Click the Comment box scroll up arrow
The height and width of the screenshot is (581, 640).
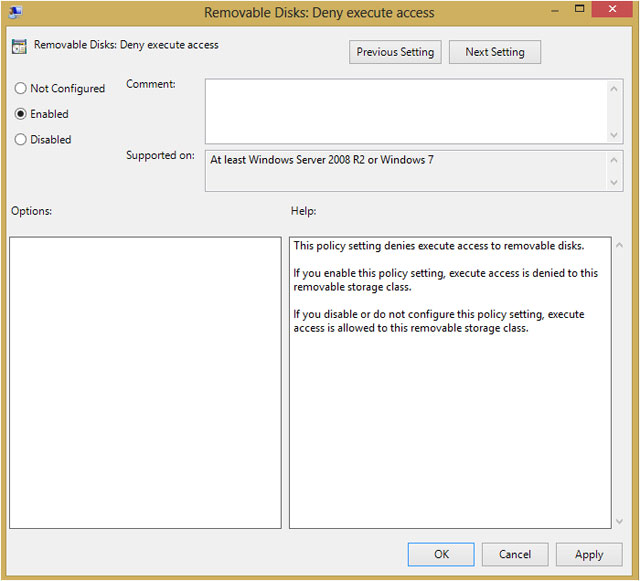[614, 89]
